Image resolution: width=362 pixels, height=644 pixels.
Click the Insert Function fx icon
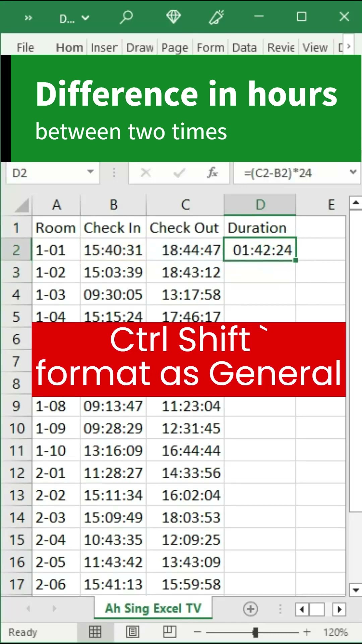213,173
